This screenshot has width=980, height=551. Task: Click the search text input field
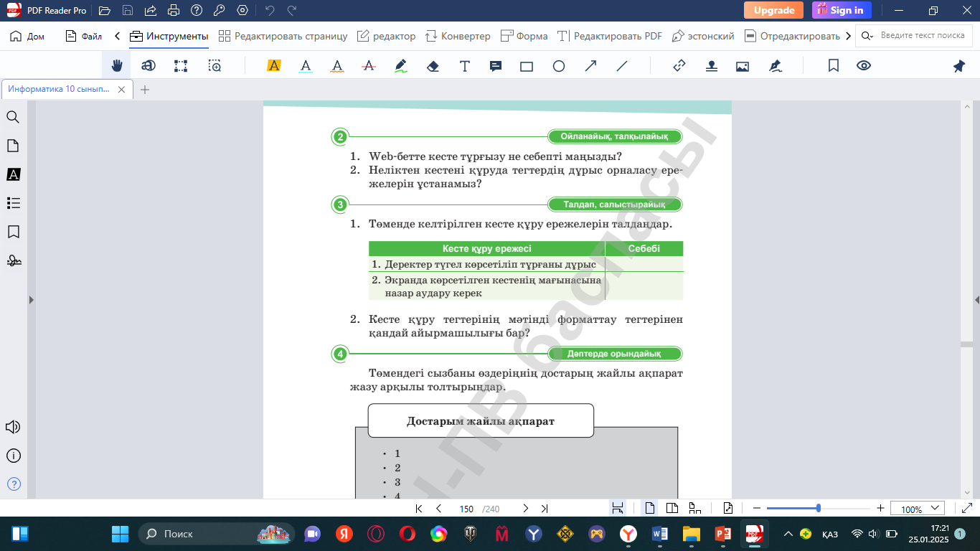pyautogui.click(x=922, y=36)
